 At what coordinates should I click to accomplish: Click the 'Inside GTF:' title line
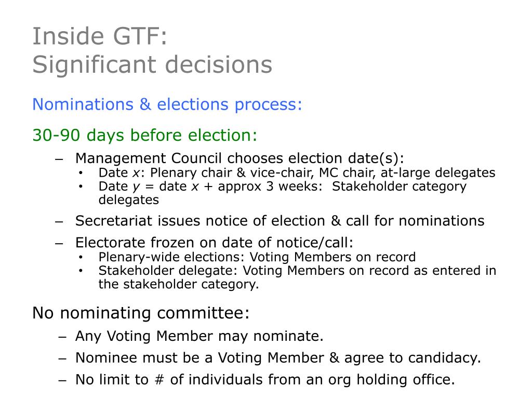click(100, 36)
